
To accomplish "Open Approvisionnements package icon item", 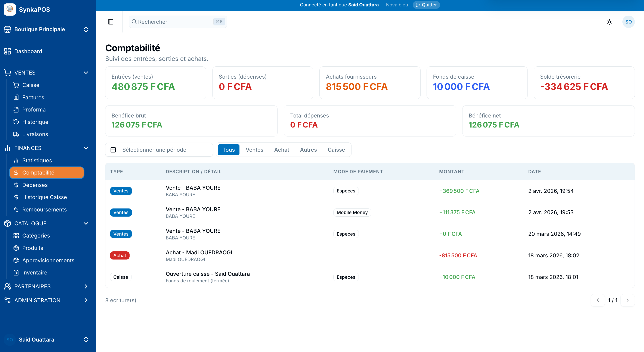I will tap(16, 260).
